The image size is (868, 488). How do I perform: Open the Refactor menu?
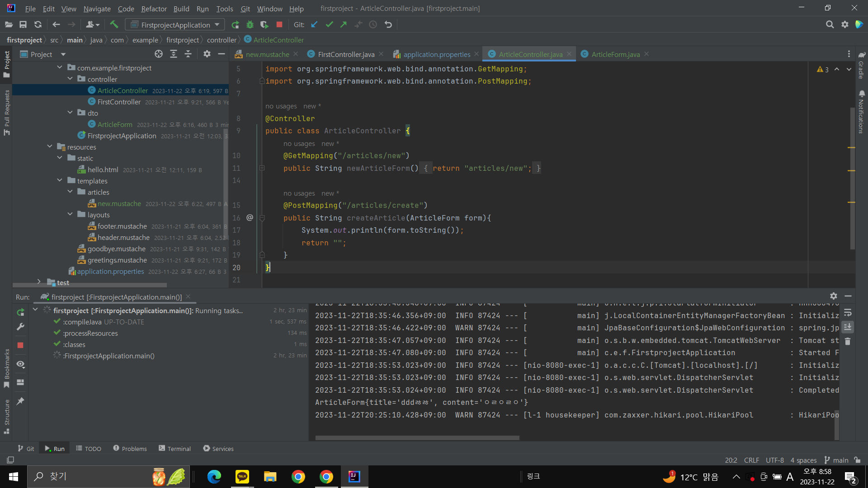point(154,9)
